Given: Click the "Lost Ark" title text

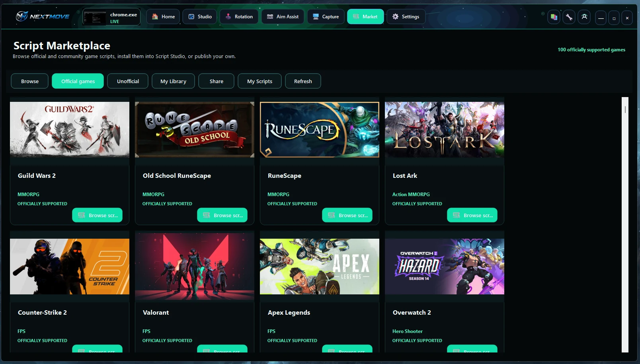Looking at the screenshot, I should point(405,176).
